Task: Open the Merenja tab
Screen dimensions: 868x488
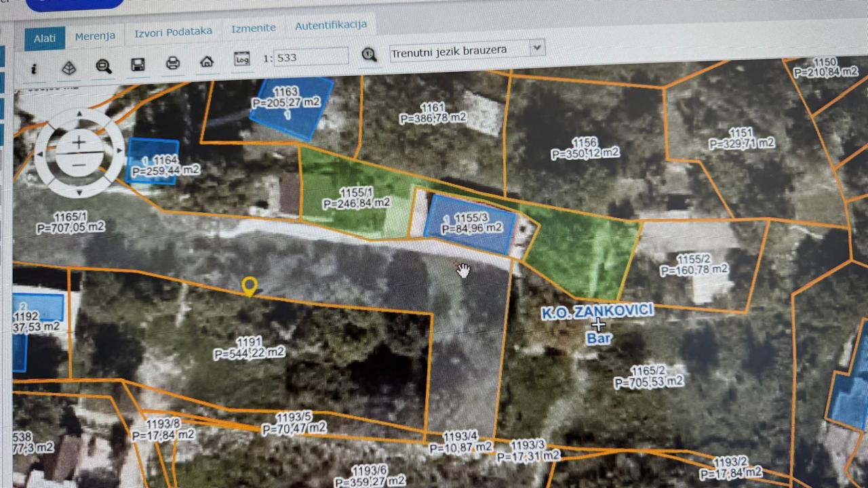Action: click(95, 36)
